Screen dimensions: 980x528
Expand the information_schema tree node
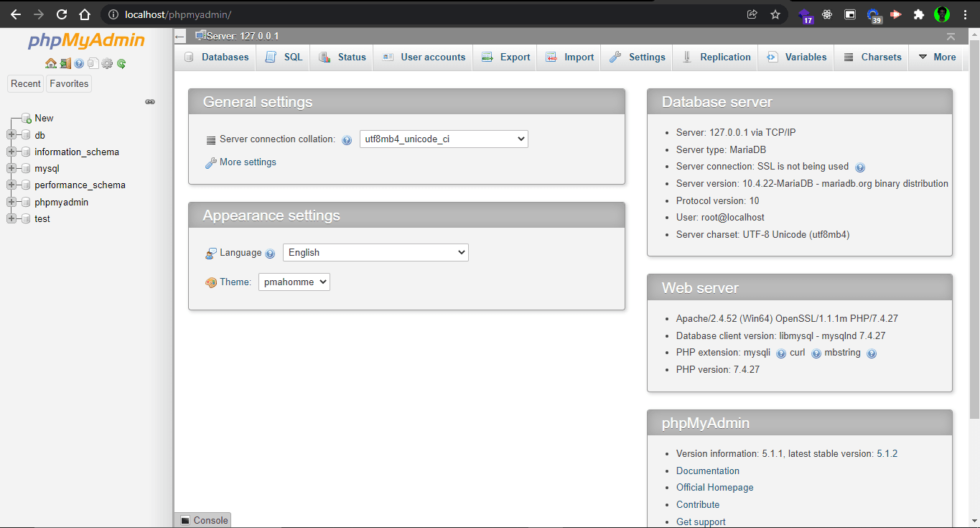tap(11, 152)
